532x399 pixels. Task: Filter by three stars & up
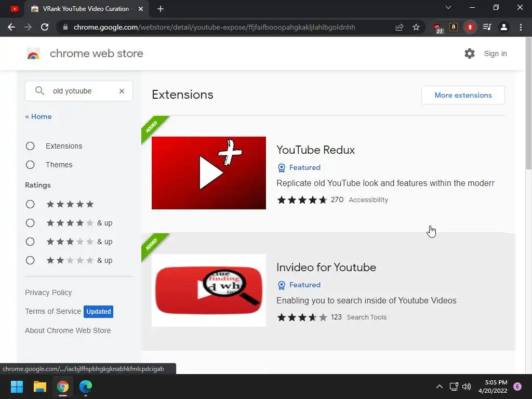tap(30, 242)
